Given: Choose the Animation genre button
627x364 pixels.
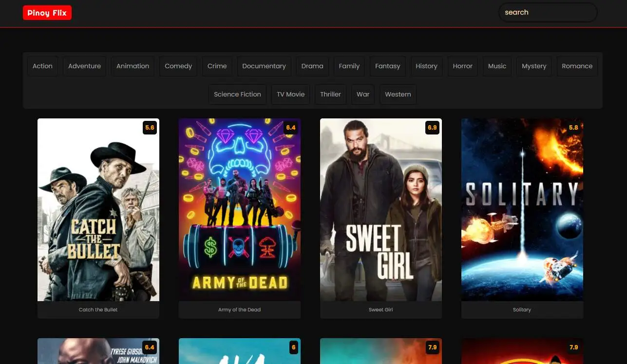Looking at the screenshot, I should tap(133, 66).
